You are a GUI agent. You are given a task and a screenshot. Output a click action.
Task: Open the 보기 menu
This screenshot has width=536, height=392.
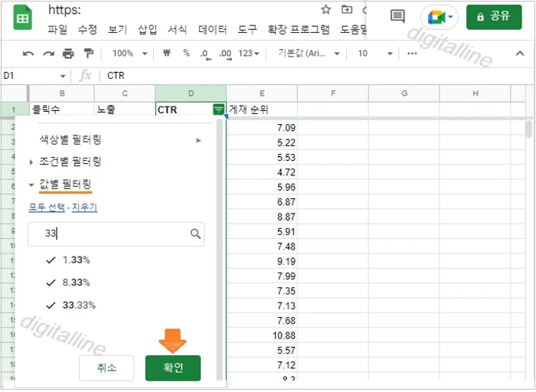[x=118, y=30]
